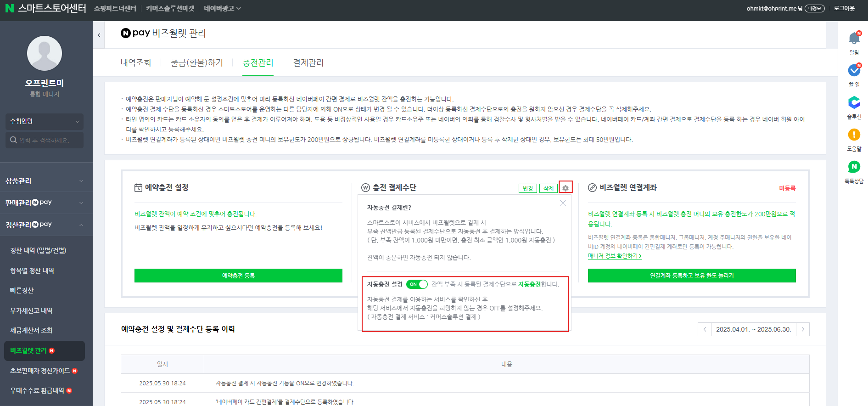The image size is (868, 406).
Task: Open 세금계산서 조회 in sidebar
Action: (31, 330)
